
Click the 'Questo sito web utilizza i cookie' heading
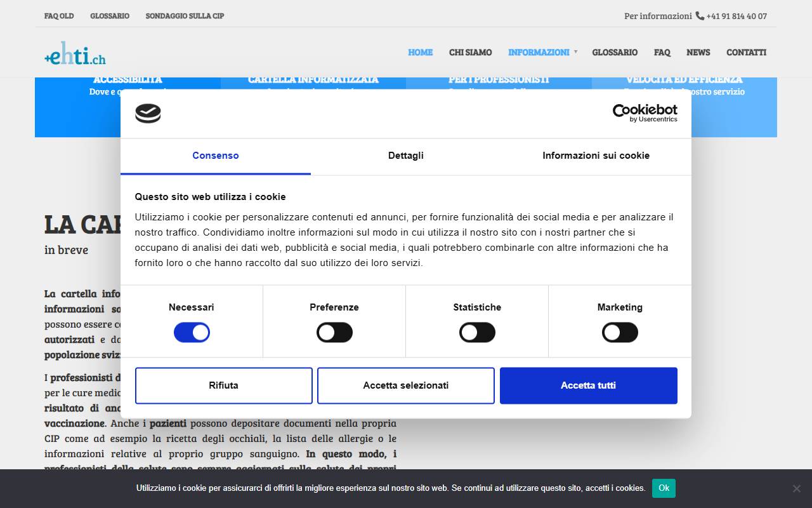click(x=210, y=197)
